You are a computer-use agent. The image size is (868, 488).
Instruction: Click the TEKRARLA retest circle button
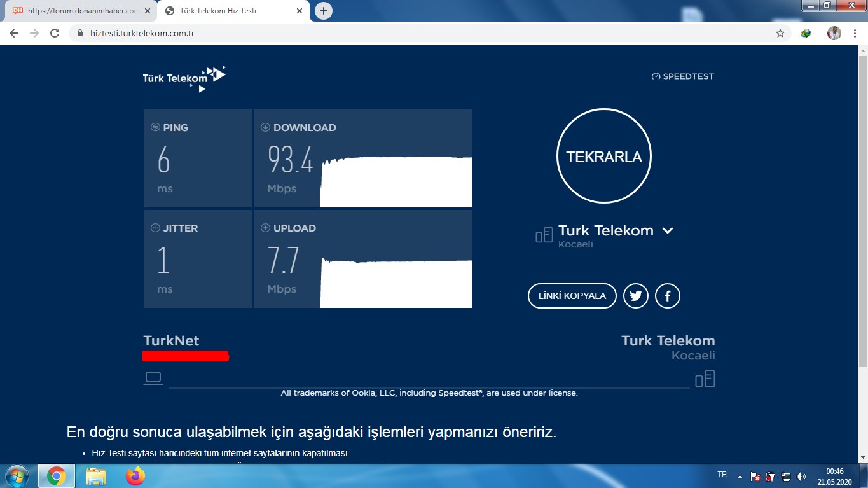(x=604, y=157)
